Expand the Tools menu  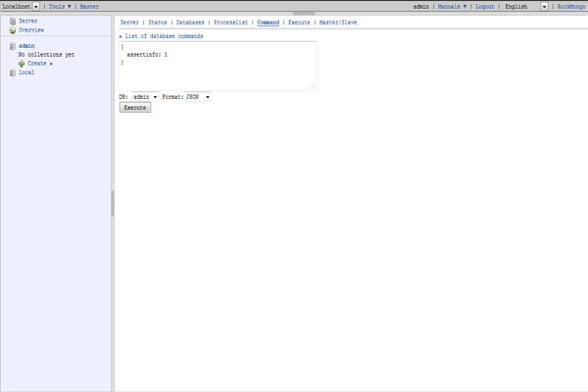(x=60, y=6)
